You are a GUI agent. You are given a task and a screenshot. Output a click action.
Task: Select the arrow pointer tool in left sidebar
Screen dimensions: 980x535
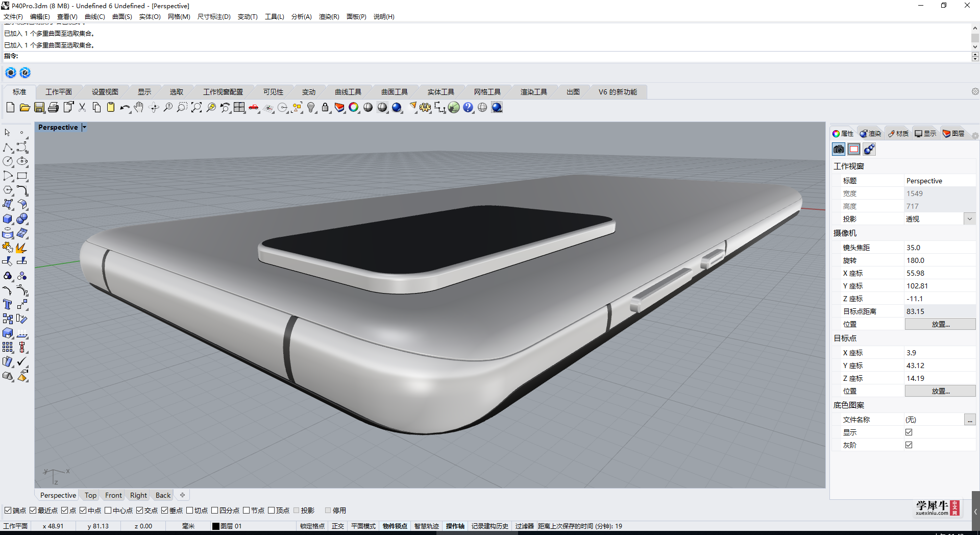click(x=8, y=133)
